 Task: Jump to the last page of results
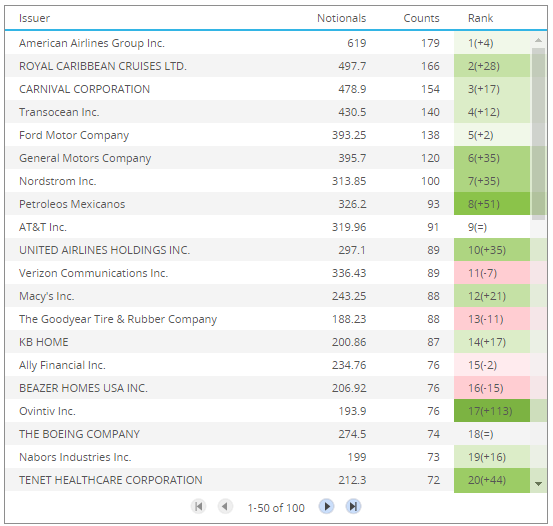point(353,507)
